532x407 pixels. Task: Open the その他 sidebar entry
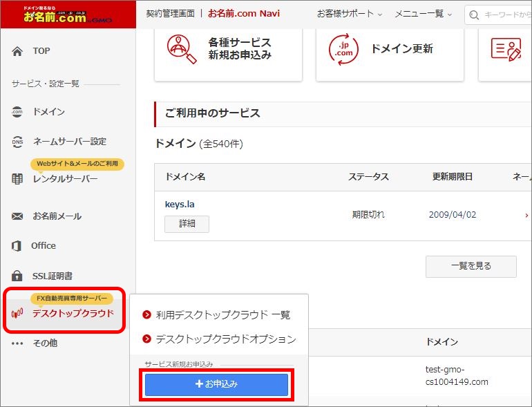click(x=45, y=343)
